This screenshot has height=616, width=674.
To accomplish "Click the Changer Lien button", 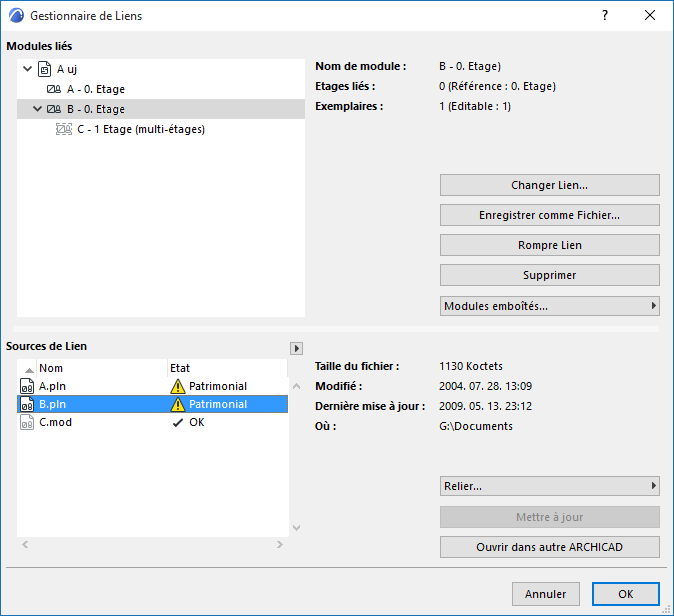I will pyautogui.click(x=549, y=185).
